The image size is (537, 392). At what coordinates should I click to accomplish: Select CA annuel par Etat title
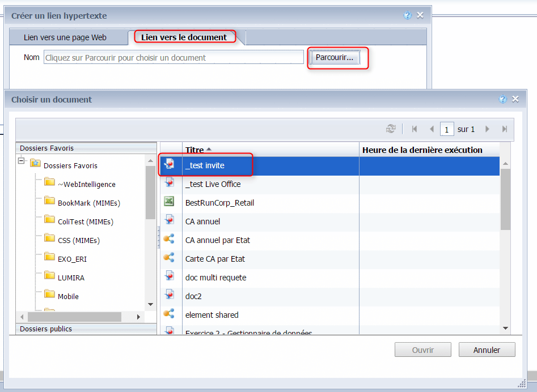218,240
